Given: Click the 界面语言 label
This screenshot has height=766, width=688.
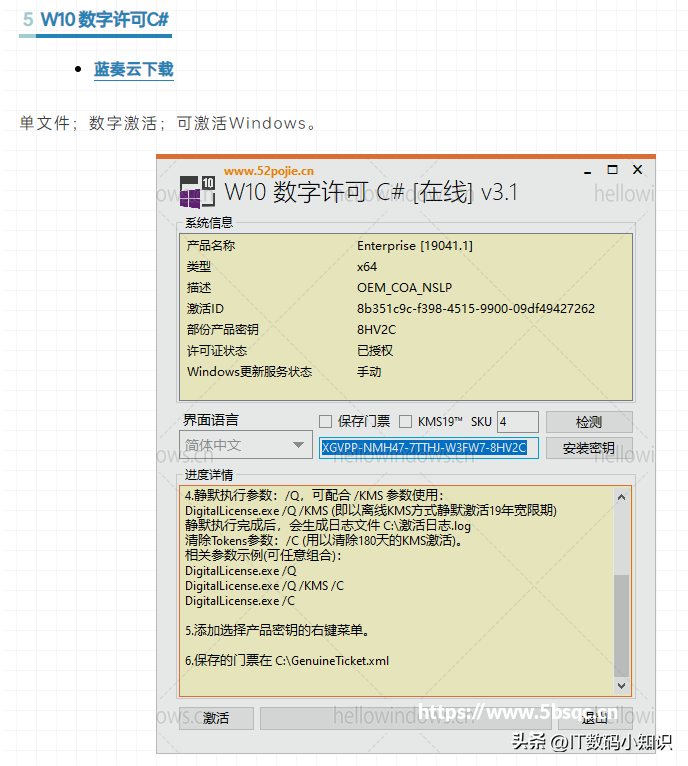Looking at the screenshot, I should 211,420.
